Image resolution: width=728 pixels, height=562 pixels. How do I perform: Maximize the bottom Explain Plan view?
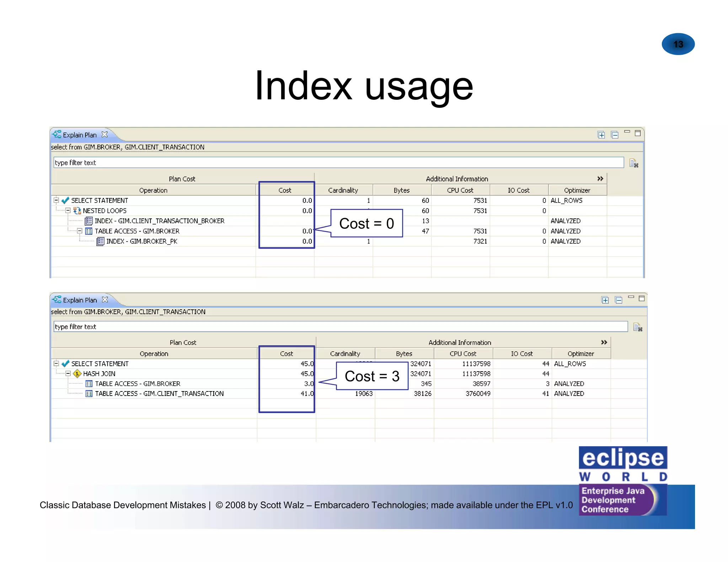642,298
